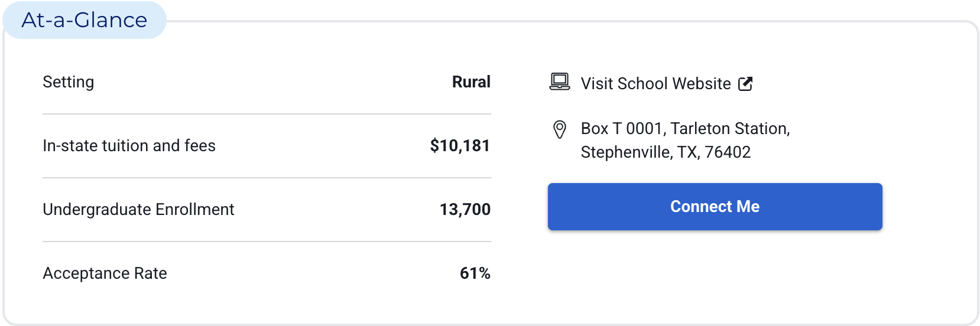Click the Setting row label

(x=69, y=82)
